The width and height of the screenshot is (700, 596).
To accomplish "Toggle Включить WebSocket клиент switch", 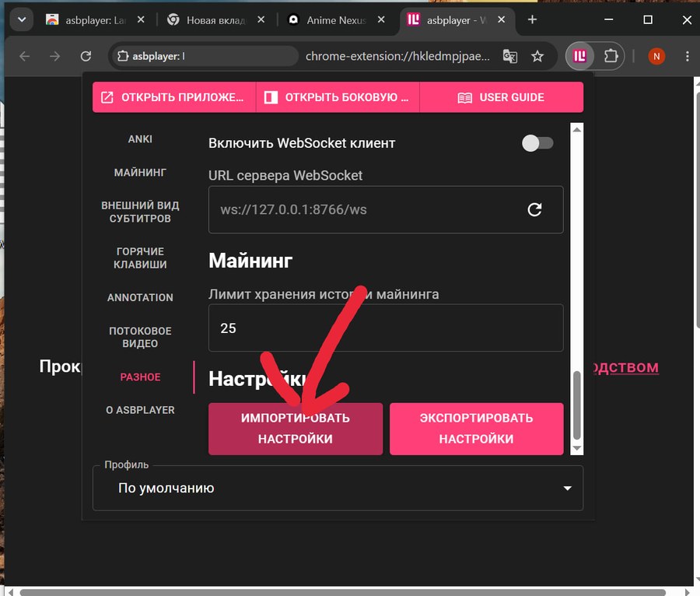I will [x=537, y=143].
